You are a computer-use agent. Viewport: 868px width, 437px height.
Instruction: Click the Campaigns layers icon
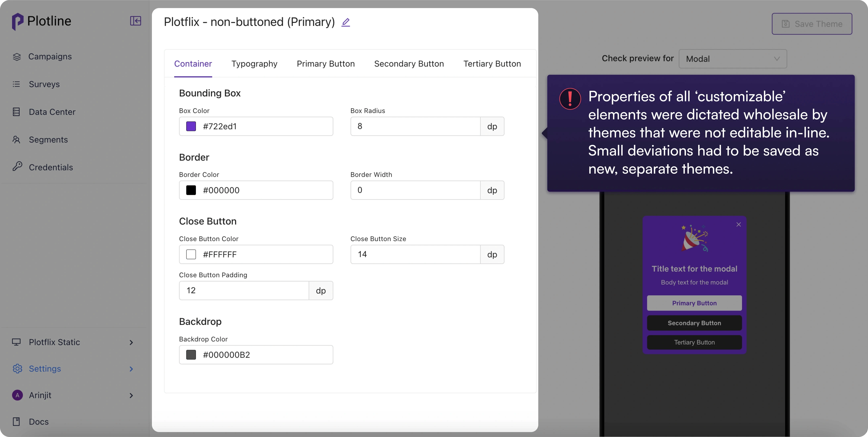17,57
